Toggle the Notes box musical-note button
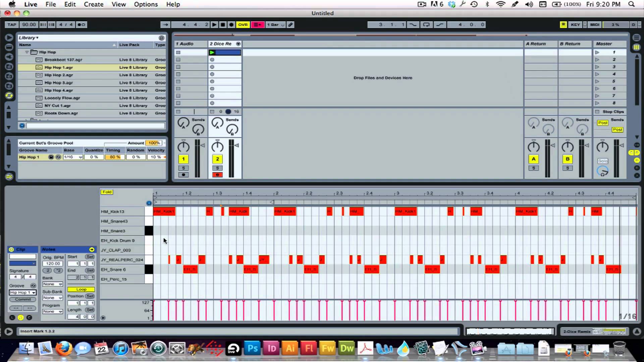 tap(20, 317)
